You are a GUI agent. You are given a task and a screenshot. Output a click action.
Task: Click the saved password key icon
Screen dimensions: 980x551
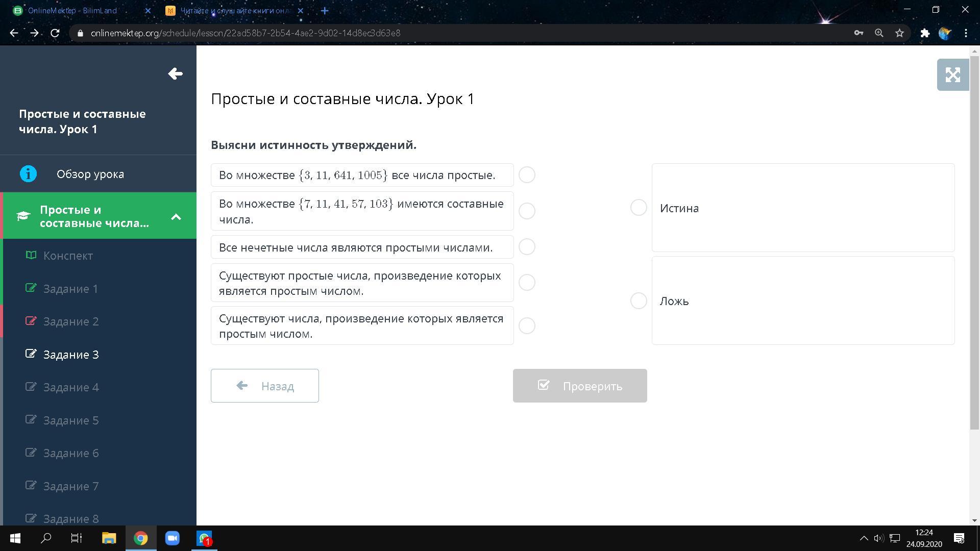(859, 33)
